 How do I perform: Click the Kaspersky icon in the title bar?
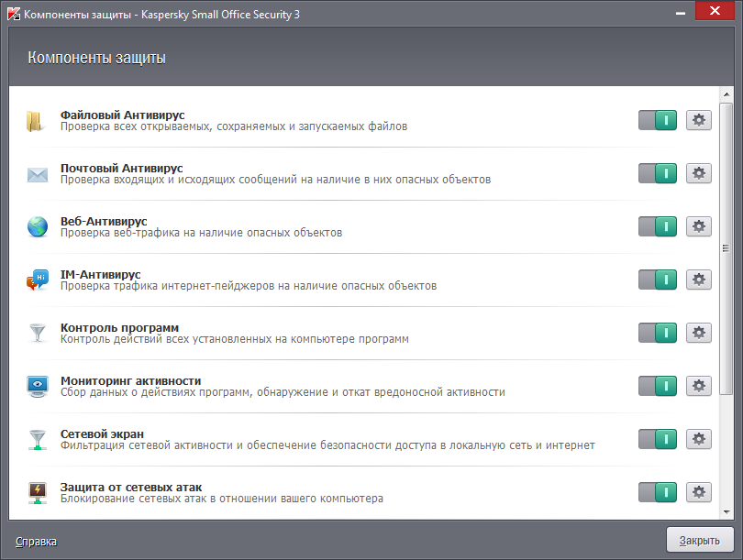click(12, 11)
